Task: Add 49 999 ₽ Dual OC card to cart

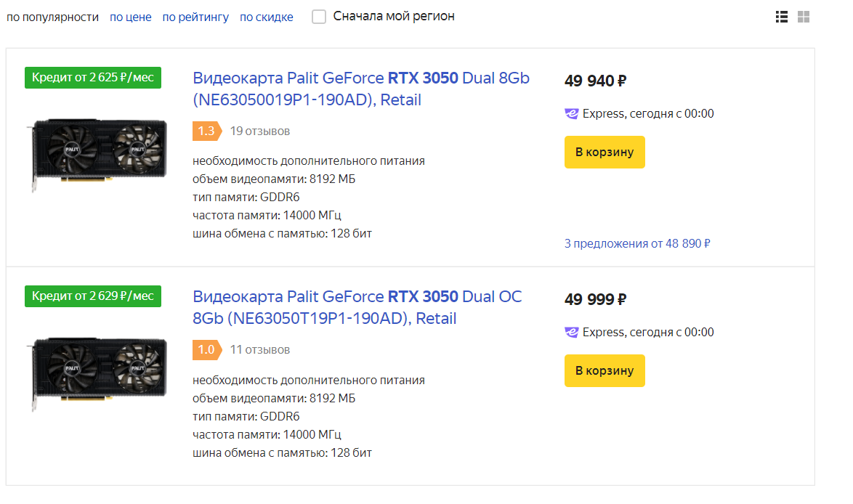Action: (605, 370)
